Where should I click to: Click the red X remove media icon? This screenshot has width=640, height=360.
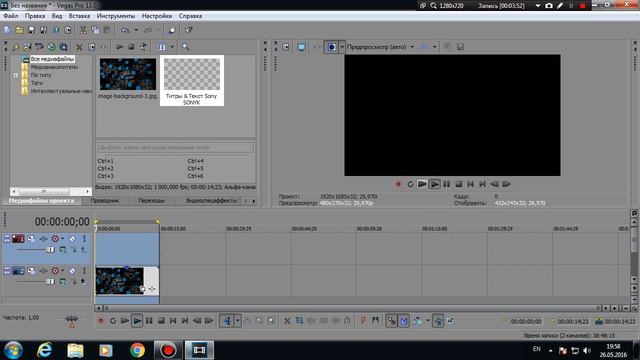tap(79, 47)
